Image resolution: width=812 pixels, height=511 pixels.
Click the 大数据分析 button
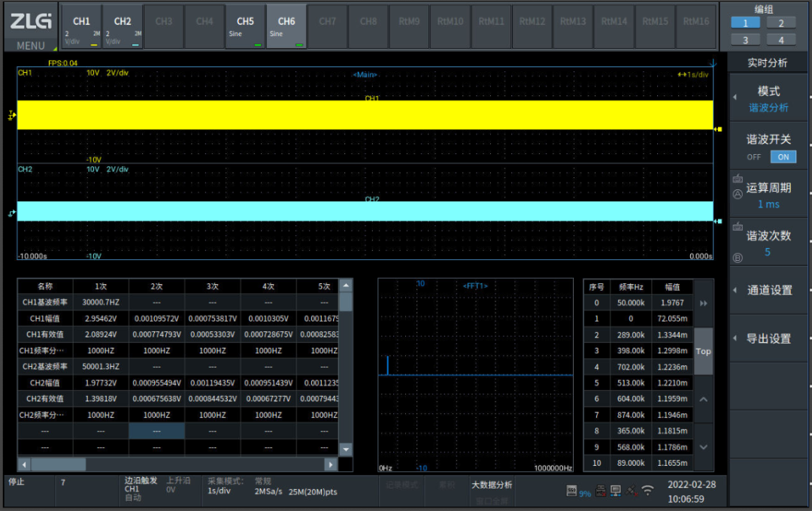491,485
